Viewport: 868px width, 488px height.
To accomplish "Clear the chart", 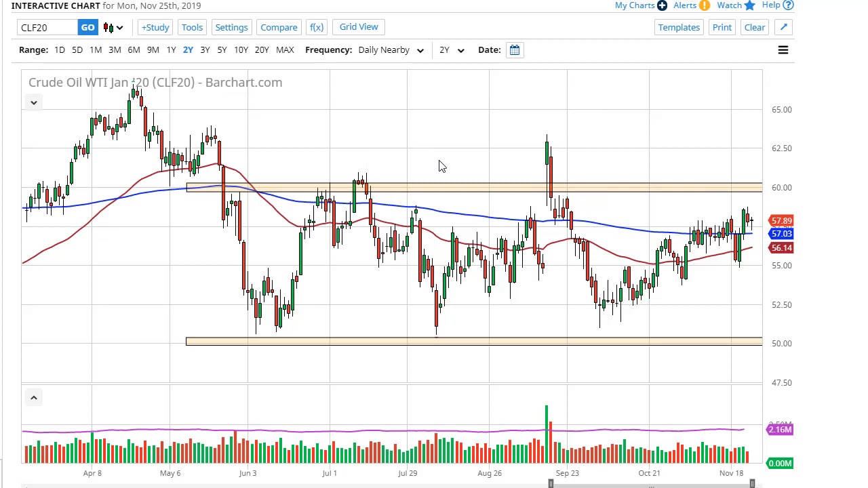I will 755,27.
